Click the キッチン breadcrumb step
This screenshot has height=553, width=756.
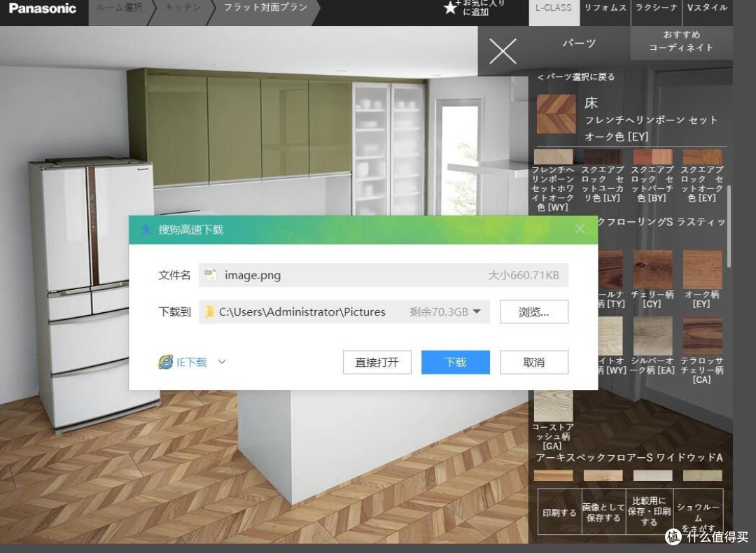point(183,8)
